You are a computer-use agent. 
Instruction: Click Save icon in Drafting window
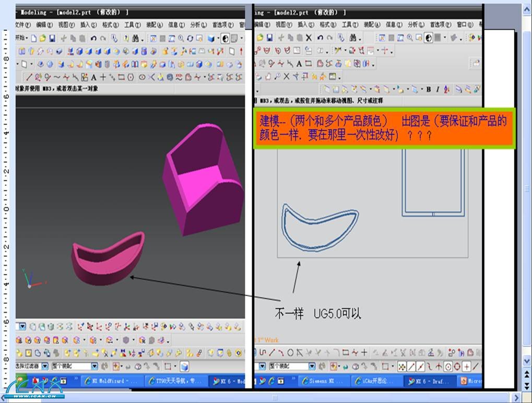(x=269, y=37)
